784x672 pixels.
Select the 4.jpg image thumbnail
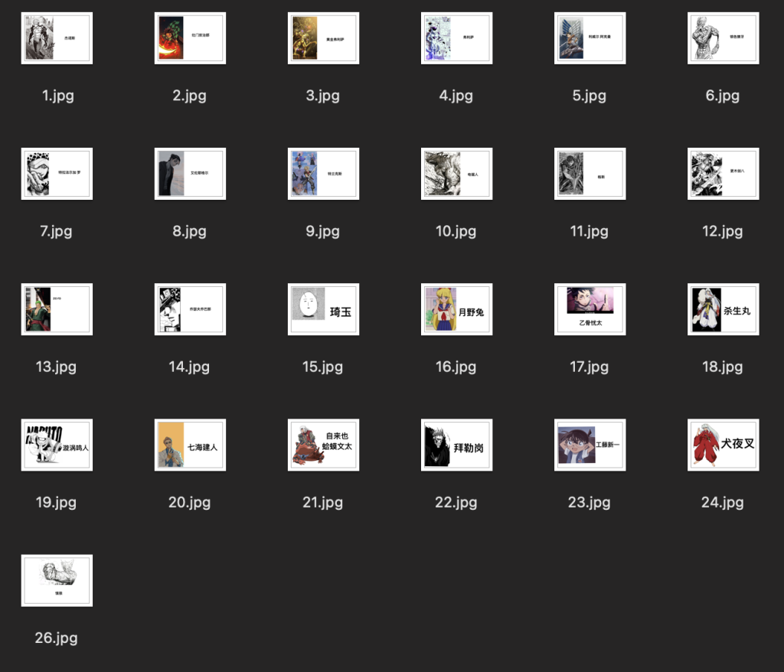click(456, 38)
